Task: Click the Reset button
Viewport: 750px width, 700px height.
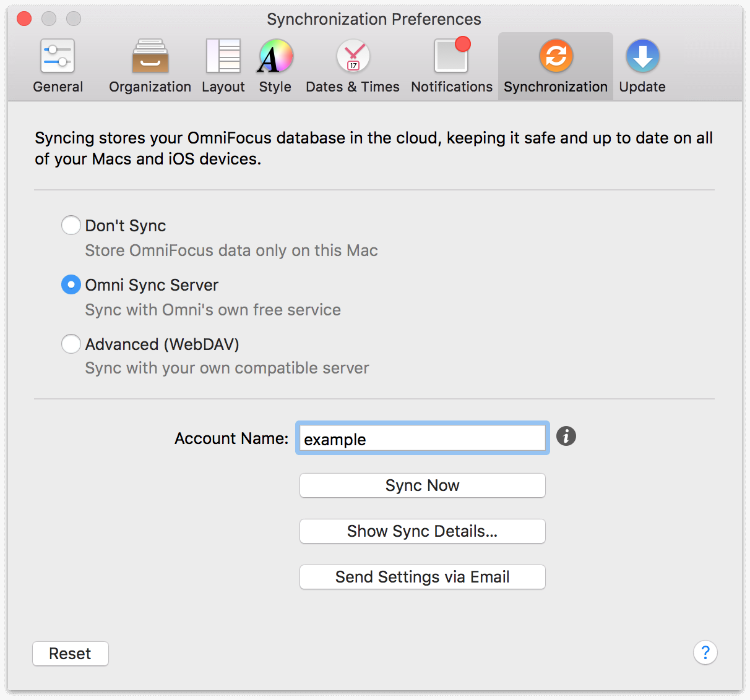Action: (x=71, y=654)
